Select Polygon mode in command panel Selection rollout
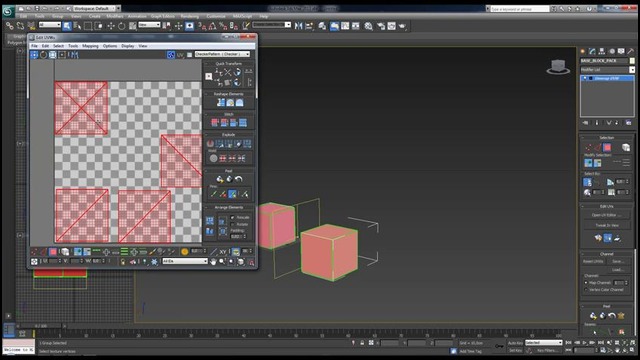This screenshot has height=360, width=640. pyautogui.click(x=607, y=147)
